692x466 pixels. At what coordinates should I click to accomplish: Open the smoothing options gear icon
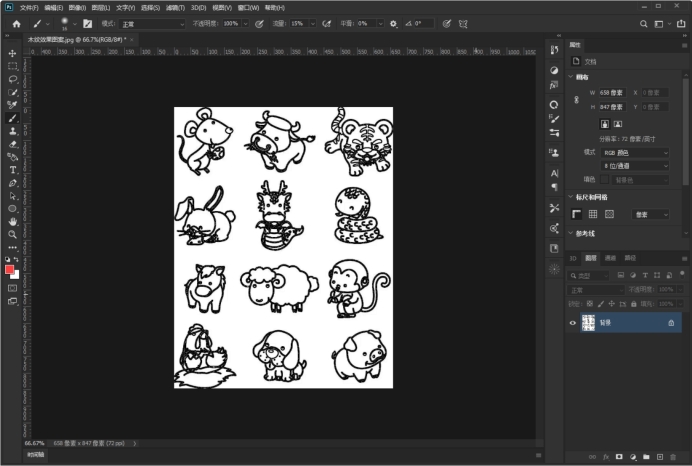point(393,24)
